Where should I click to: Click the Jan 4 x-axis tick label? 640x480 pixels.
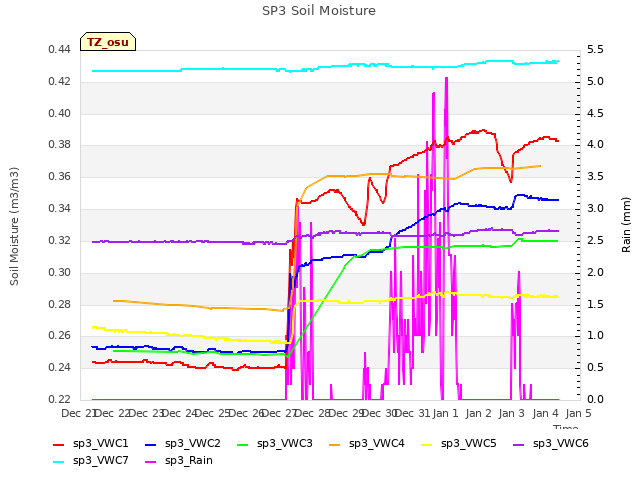(545, 413)
